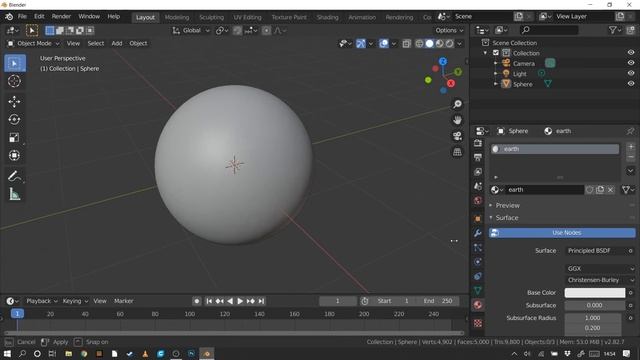
Task: Switch to wireframe viewport shading
Action: pyautogui.click(x=419, y=44)
